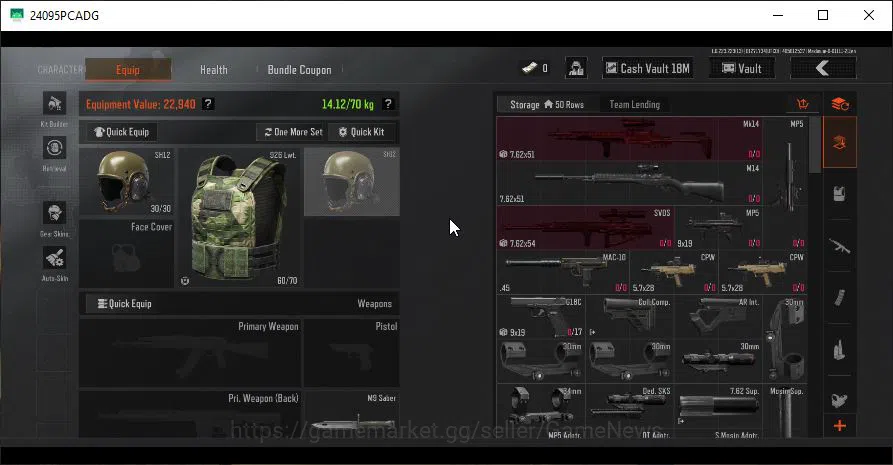Select the Mosin Sup. suppressor item
Viewport: 893px width, 465px height.
coord(785,410)
